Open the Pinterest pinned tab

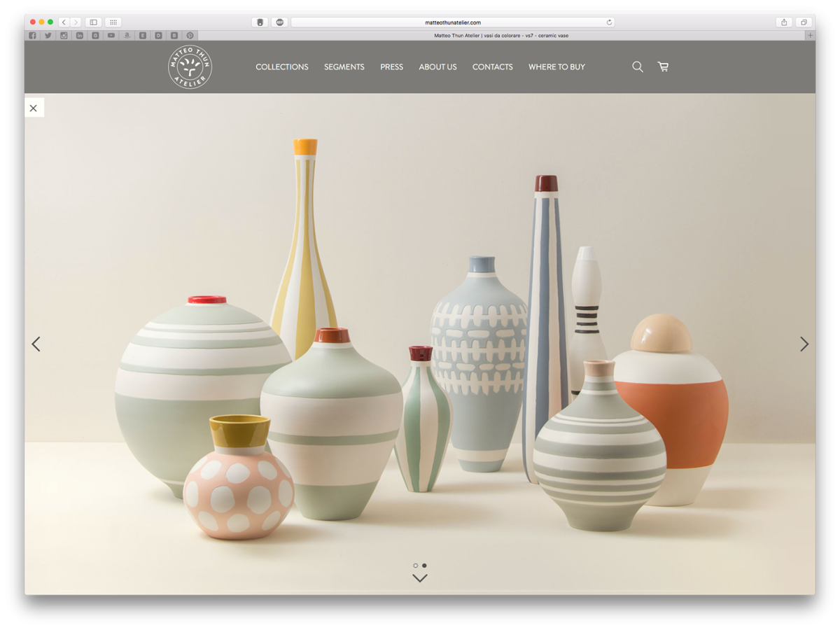pos(190,36)
